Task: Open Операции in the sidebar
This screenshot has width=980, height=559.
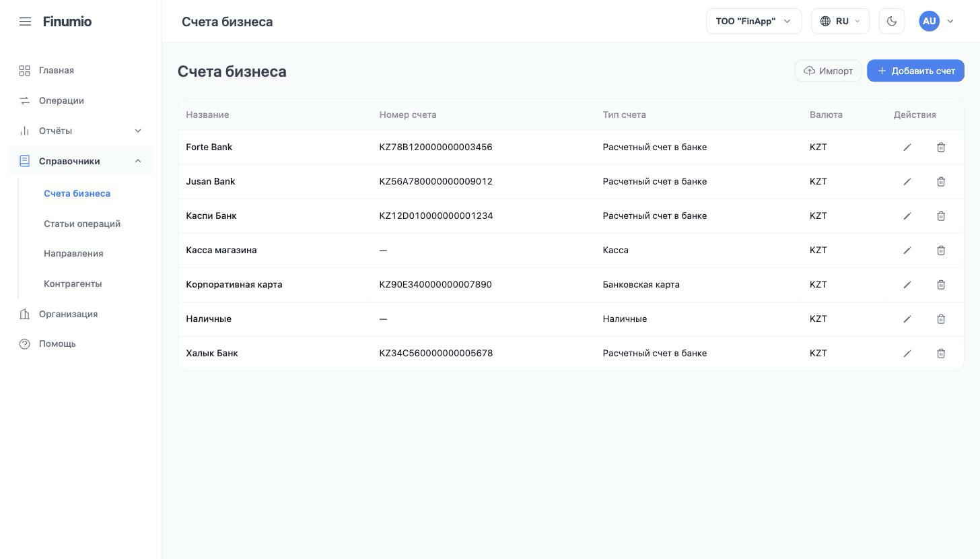Action: click(x=81, y=101)
